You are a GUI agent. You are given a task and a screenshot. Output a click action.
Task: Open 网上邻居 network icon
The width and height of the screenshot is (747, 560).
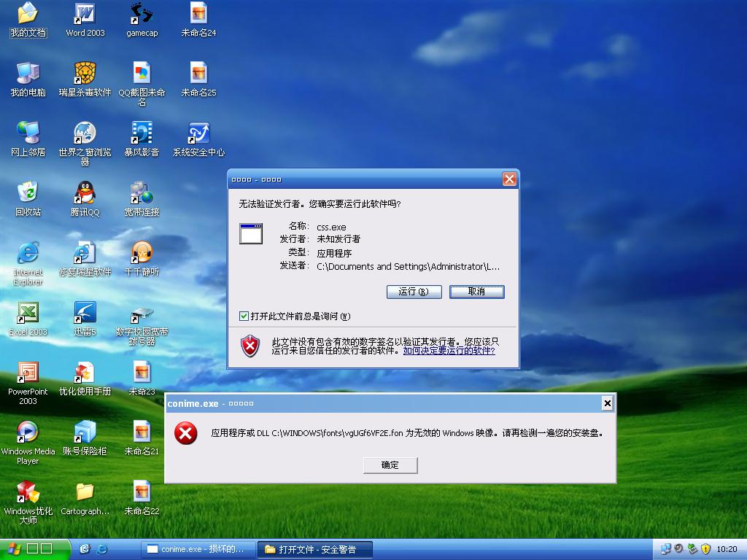tap(28, 139)
